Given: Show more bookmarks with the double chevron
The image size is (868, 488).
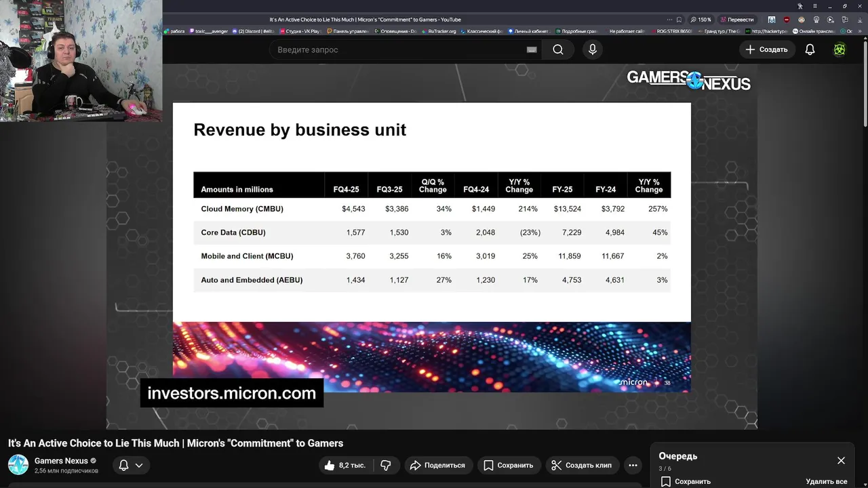Looking at the screenshot, I should pos(860,31).
